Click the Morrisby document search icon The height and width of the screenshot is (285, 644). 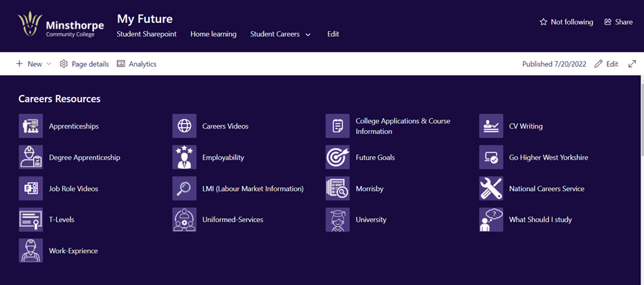tap(338, 188)
